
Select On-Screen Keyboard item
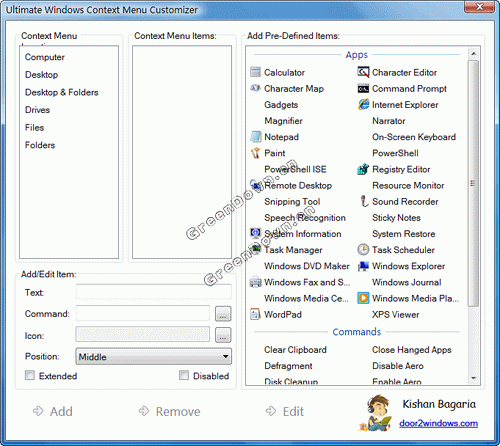[x=414, y=137]
